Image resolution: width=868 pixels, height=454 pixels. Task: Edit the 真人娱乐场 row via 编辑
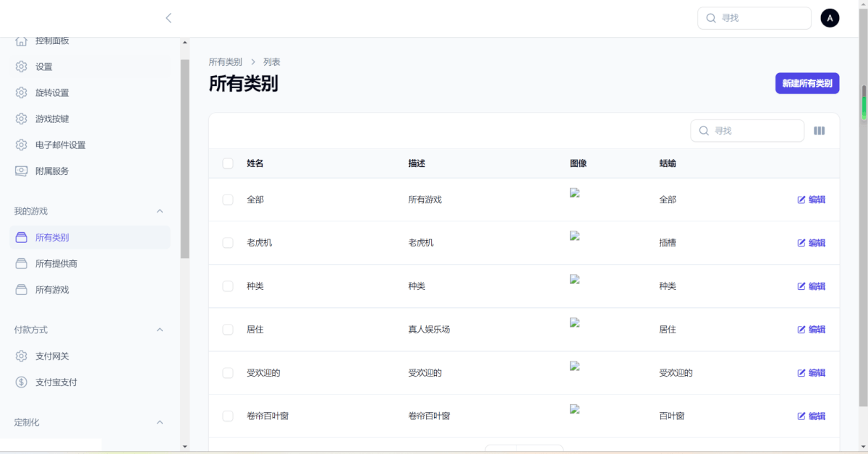tap(811, 330)
